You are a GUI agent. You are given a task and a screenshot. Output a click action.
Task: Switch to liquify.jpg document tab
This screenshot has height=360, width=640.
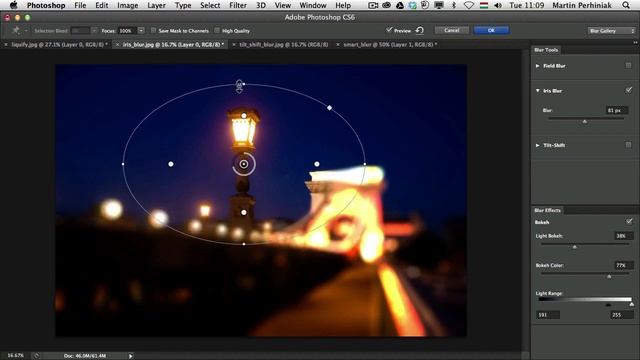(x=59, y=44)
